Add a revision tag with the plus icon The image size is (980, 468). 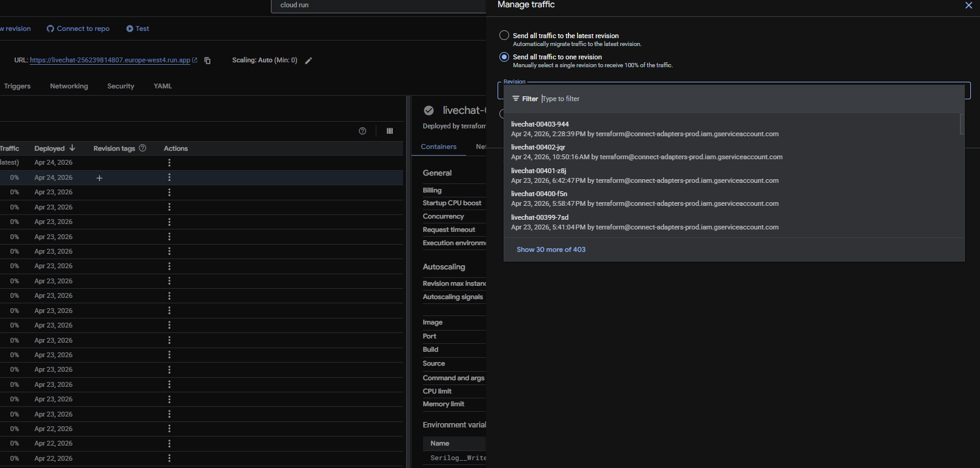click(99, 178)
